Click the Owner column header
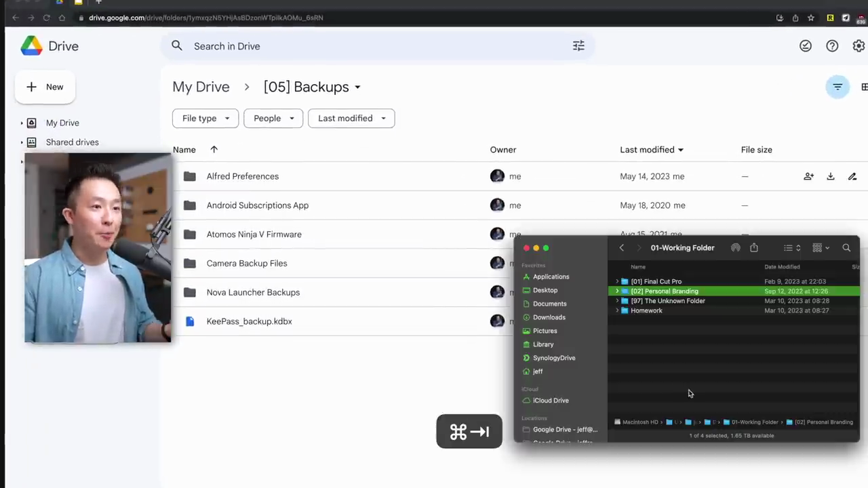The width and height of the screenshot is (868, 488). click(x=503, y=150)
